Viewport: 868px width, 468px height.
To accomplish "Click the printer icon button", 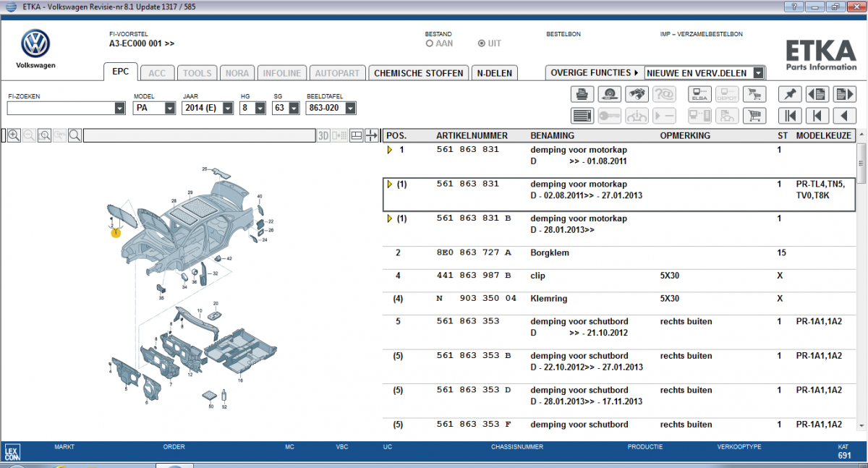I will (x=582, y=94).
